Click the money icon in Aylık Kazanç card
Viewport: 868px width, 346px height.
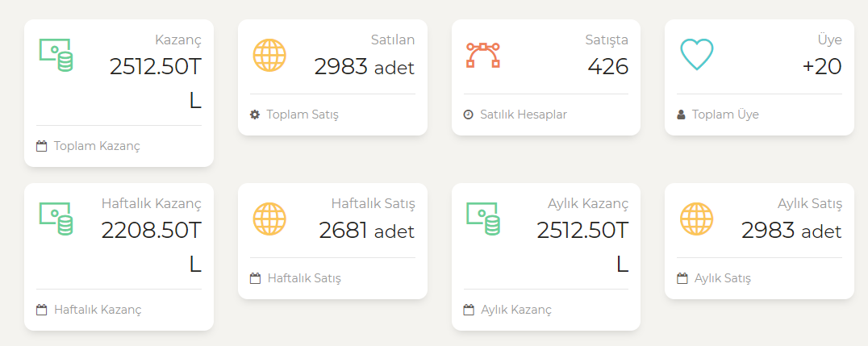coord(482,219)
